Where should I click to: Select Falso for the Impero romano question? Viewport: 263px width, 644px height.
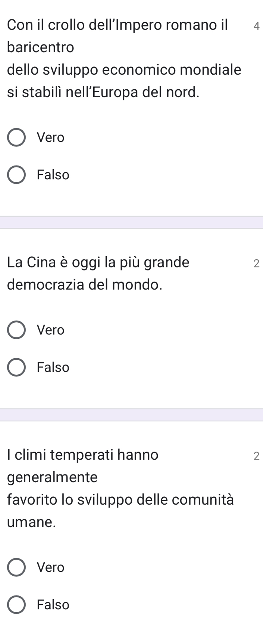coord(16,175)
